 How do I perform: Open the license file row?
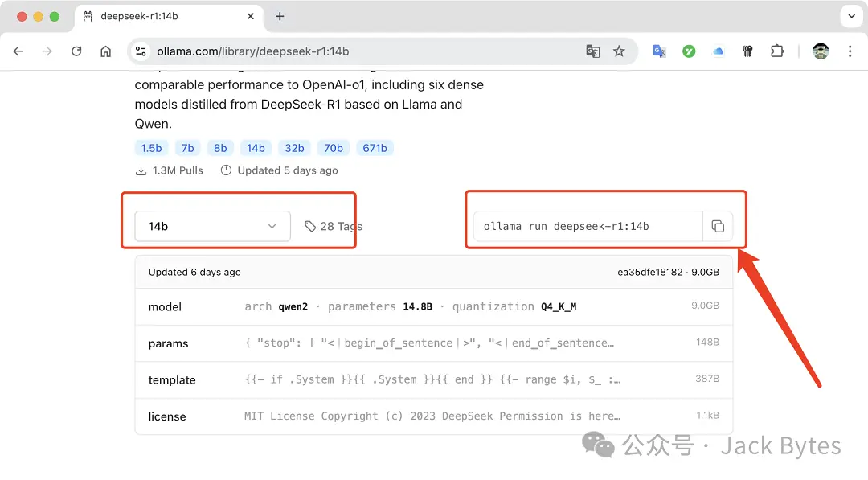[433, 416]
